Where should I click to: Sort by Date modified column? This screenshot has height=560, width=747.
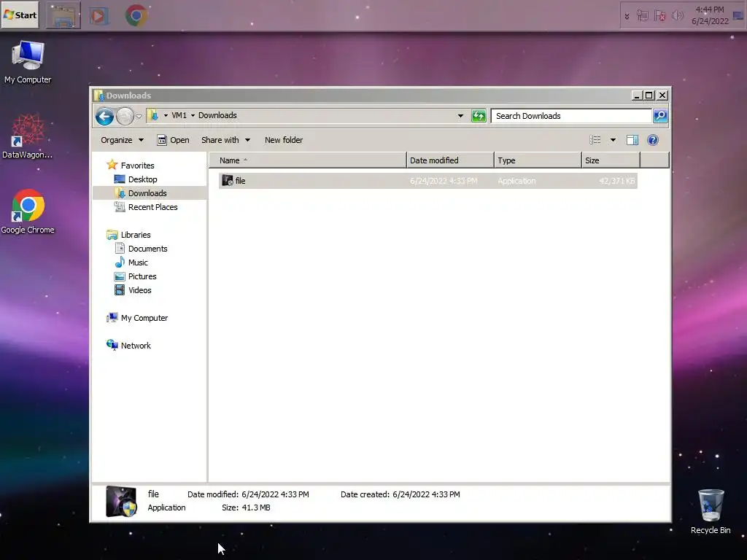[x=451, y=160]
